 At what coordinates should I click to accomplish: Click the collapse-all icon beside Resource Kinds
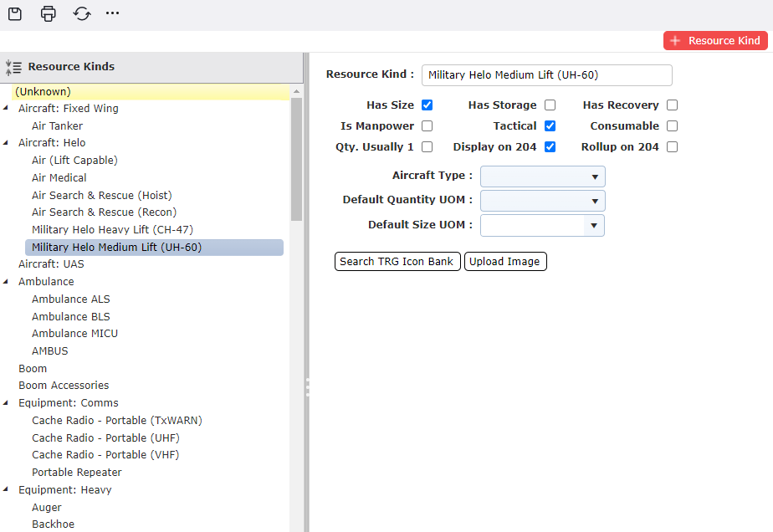[13, 67]
